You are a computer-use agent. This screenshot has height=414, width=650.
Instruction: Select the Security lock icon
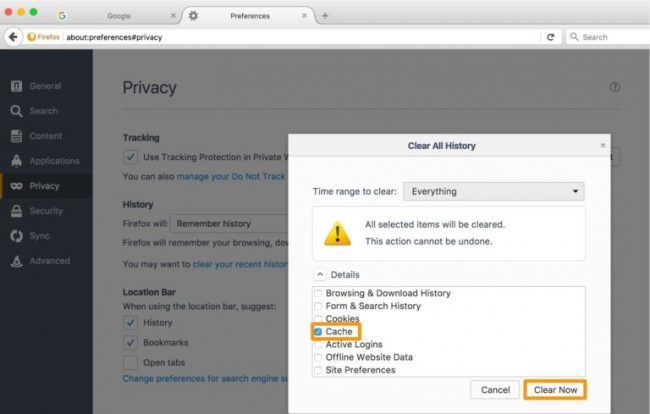[x=16, y=211]
